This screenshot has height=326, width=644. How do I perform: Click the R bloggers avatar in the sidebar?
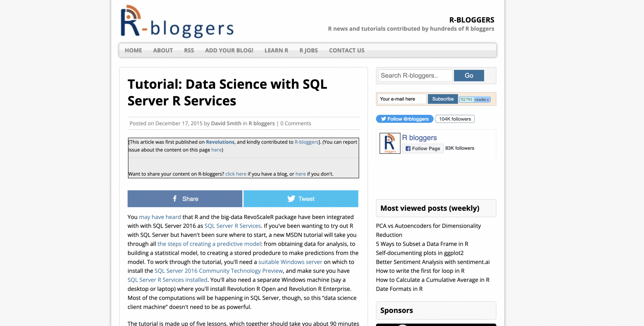[390, 143]
